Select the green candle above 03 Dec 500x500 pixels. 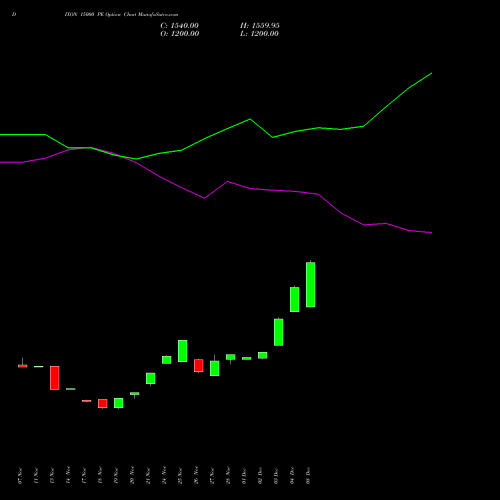279,332
